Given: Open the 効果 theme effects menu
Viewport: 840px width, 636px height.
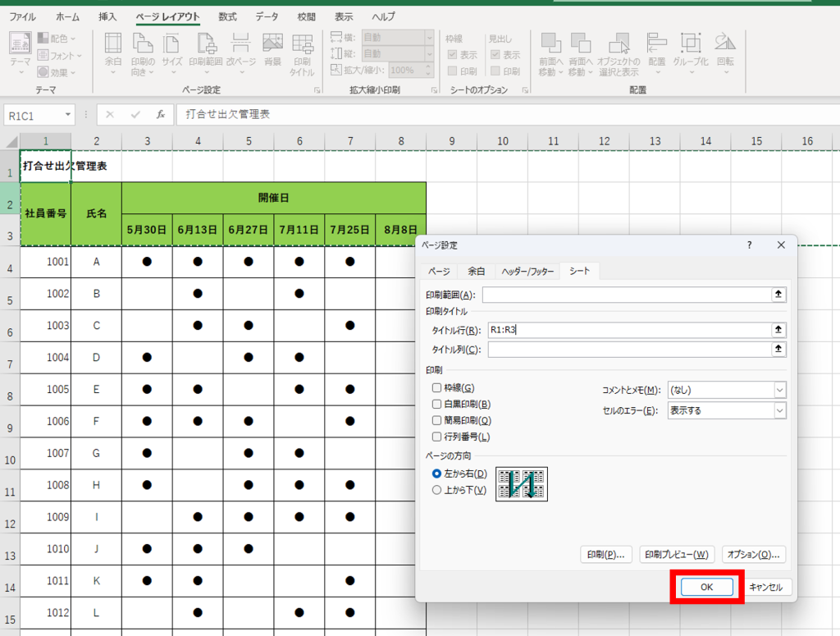Looking at the screenshot, I should pos(57,71).
